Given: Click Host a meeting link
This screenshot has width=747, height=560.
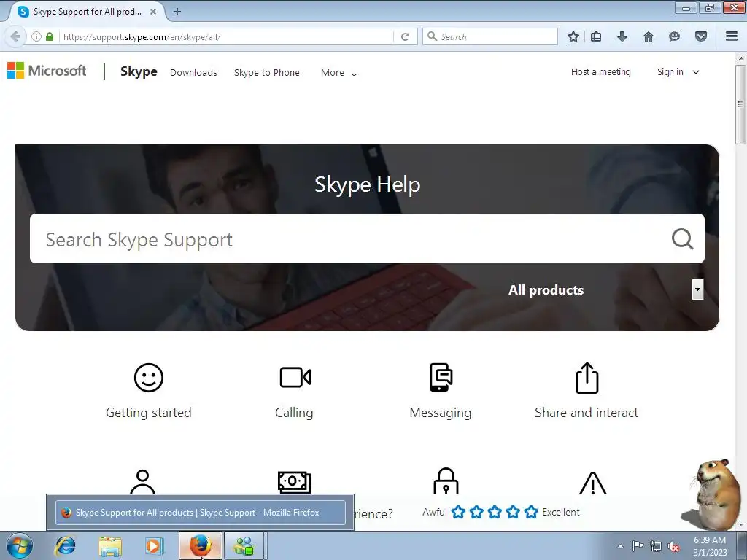Looking at the screenshot, I should pyautogui.click(x=601, y=72).
